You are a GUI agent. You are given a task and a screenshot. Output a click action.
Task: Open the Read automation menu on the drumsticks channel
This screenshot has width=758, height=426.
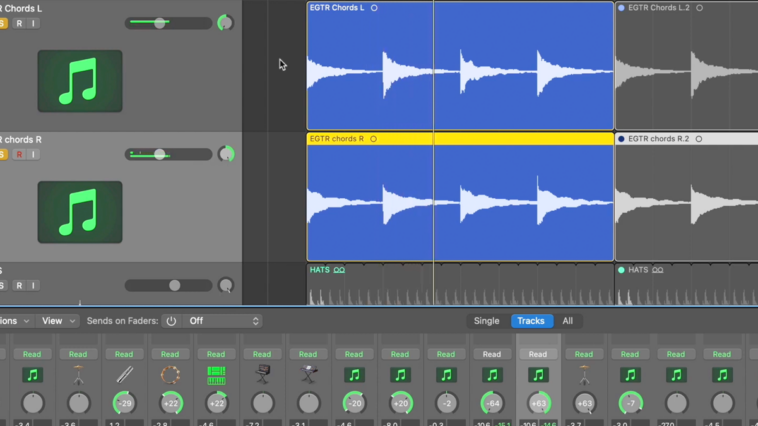pos(124,354)
